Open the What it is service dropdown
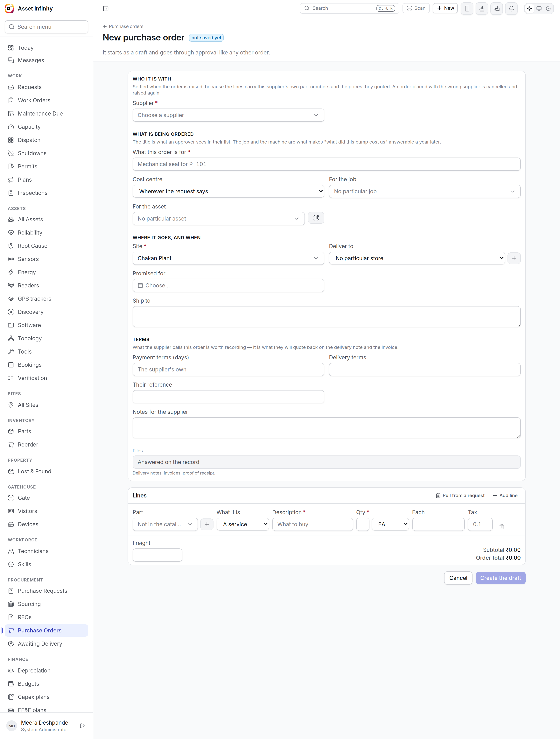Viewport: 560px width, 739px height. [243, 524]
